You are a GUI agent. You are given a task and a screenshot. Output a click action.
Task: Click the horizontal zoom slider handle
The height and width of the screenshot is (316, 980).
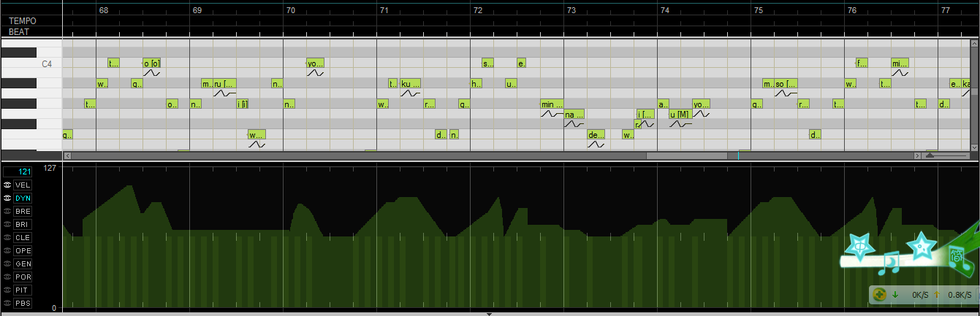click(x=930, y=155)
